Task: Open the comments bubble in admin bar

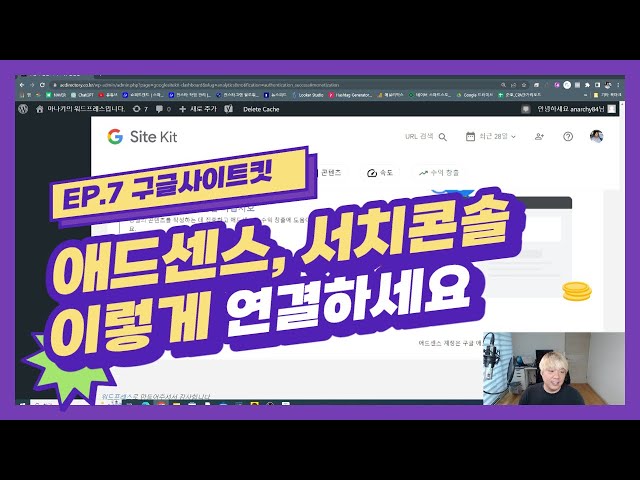Action: [x=163, y=109]
